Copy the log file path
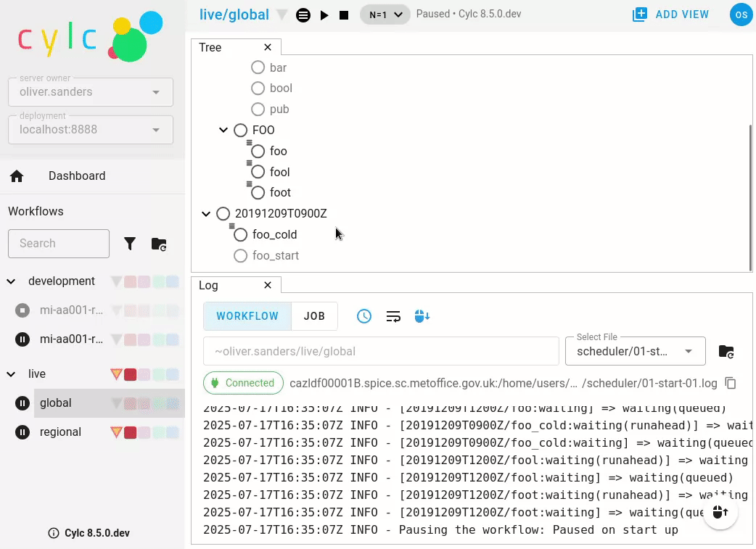756x549 pixels. pyautogui.click(x=731, y=383)
